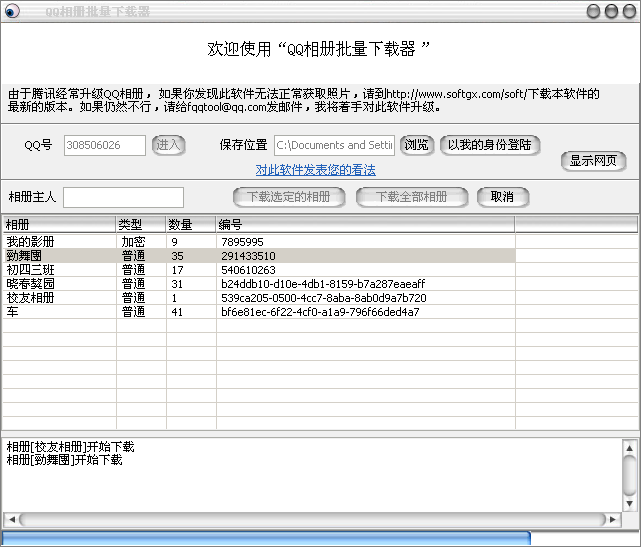Click album number 291433510
Image resolution: width=641 pixels, height=547 pixels.
click(x=249, y=256)
